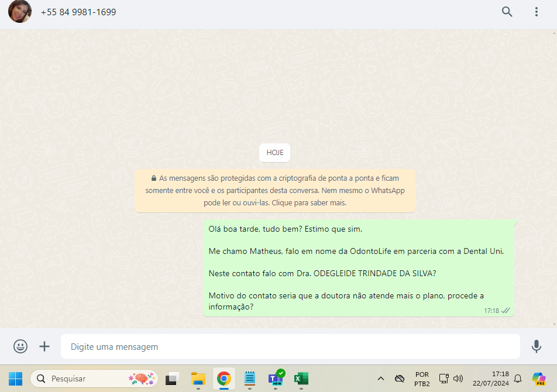Click the encryption notice to learn more

point(275,191)
